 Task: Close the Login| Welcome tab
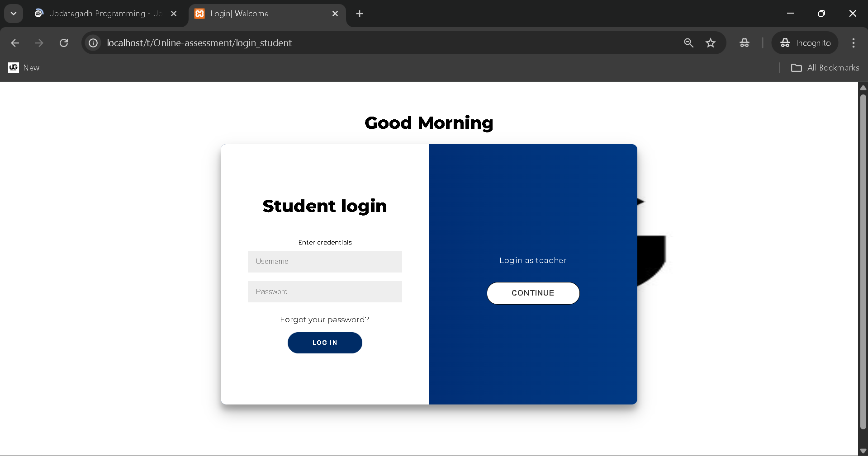click(335, 14)
